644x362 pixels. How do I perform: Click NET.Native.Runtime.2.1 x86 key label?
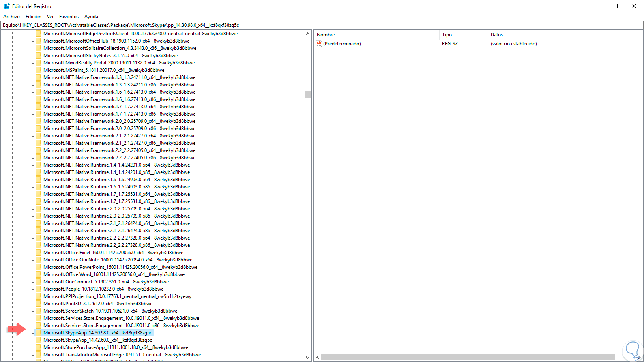[116, 231]
